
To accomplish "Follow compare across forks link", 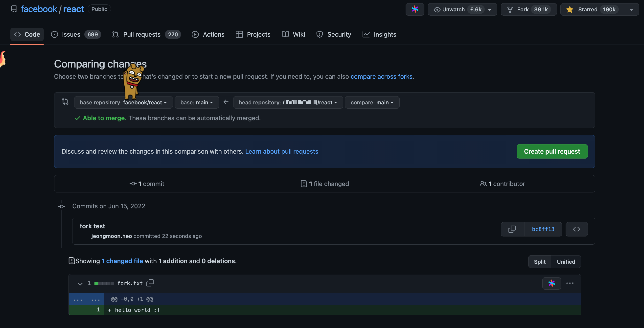I will pyautogui.click(x=381, y=76).
